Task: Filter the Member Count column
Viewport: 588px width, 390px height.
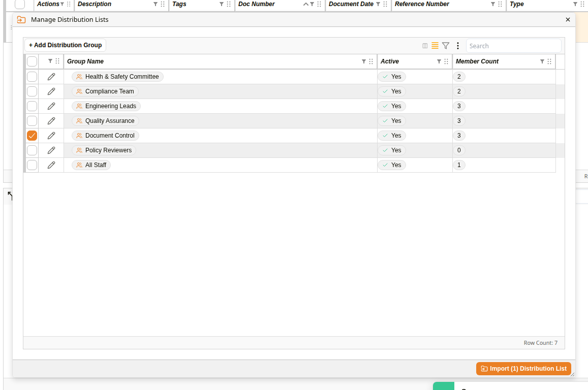Action: point(542,61)
